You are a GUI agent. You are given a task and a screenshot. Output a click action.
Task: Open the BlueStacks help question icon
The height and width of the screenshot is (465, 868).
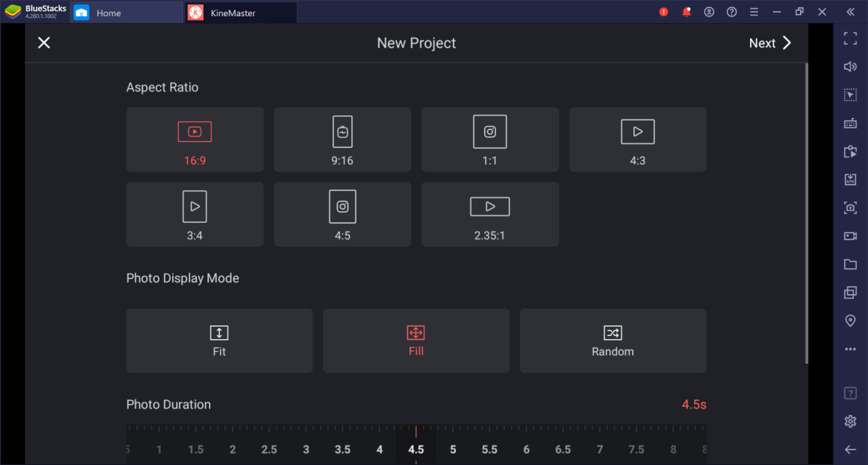pyautogui.click(x=732, y=12)
